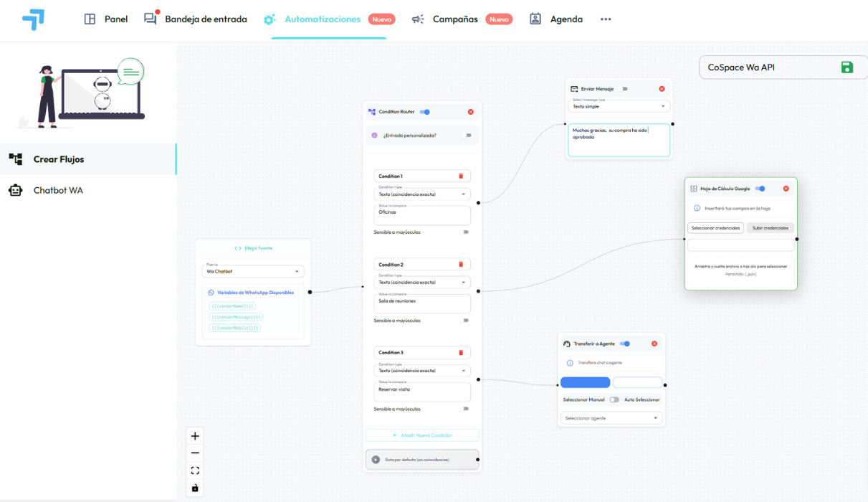The image size is (868, 502).
Task: Toggle the canvas lock icon
Action: point(195,488)
